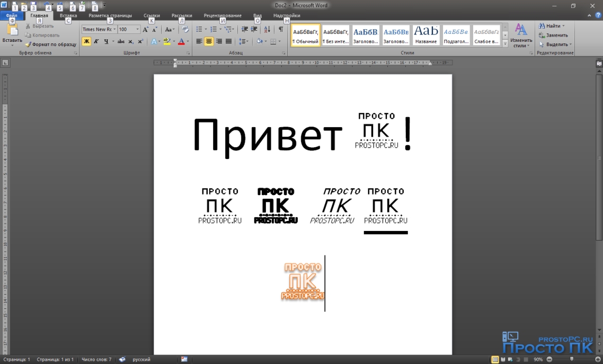Toggle align text left

pos(199,41)
